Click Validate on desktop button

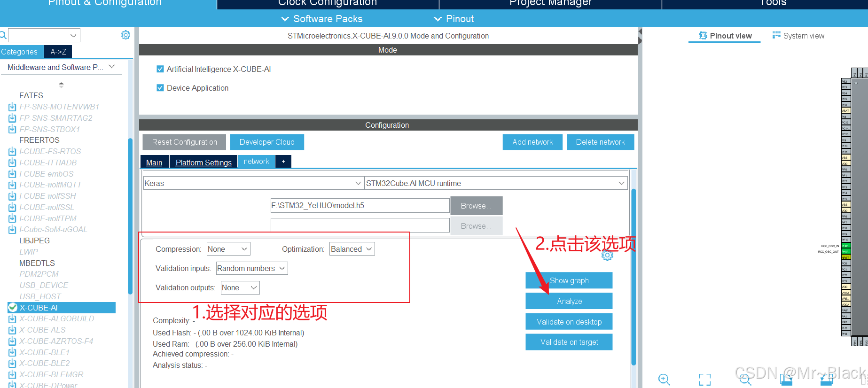click(x=569, y=322)
